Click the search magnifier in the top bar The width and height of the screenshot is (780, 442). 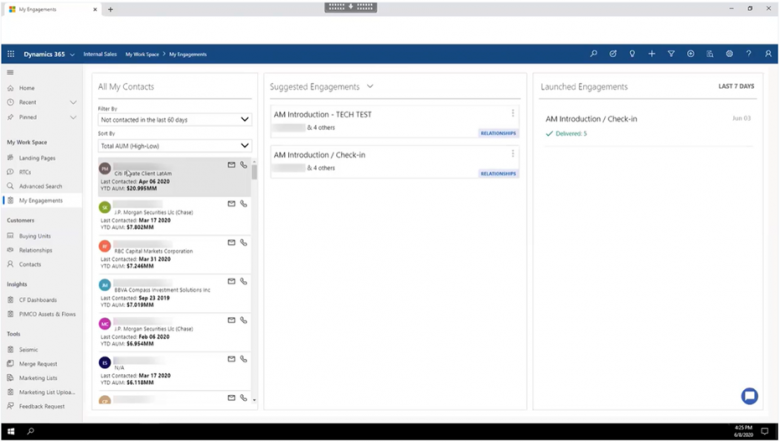pyautogui.click(x=593, y=54)
